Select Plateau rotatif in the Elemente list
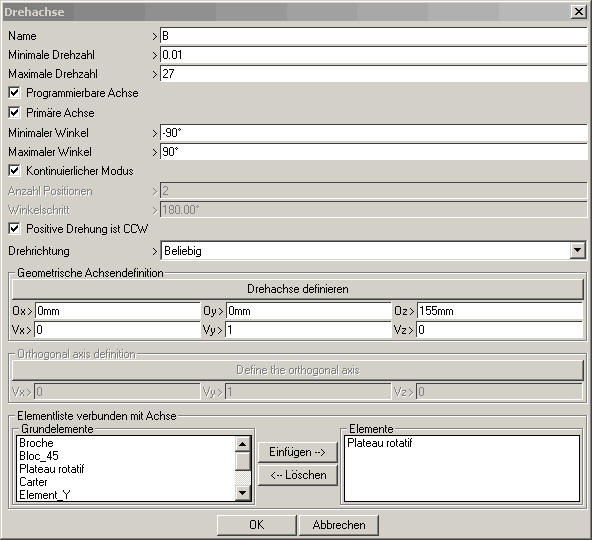This screenshot has height=540, width=592. [x=379, y=443]
